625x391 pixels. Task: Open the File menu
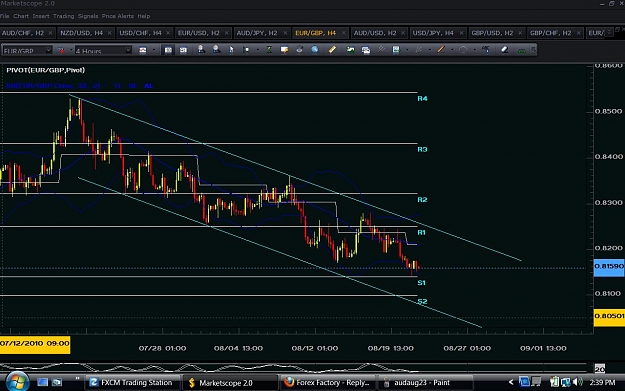(4, 16)
